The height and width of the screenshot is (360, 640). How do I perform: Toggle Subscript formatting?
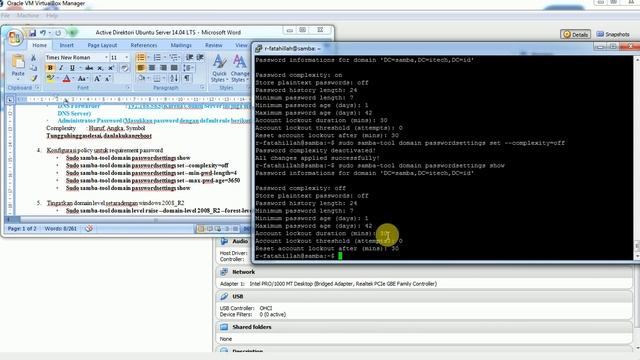coord(100,68)
